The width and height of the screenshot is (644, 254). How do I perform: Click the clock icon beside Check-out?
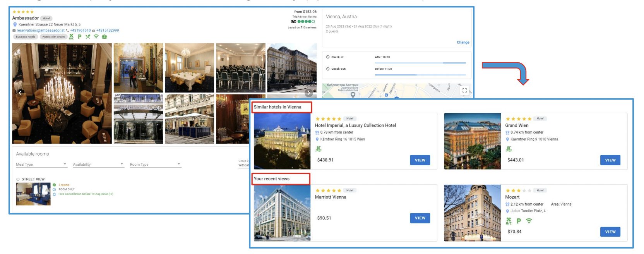click(x=328, y=69)
